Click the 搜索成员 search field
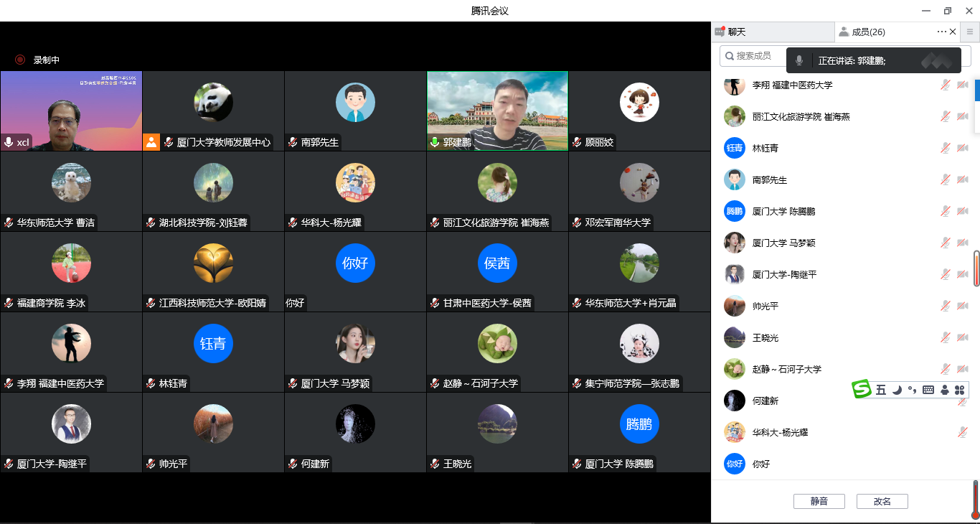The height and width of the screenshot is (524, 980). 755,55
